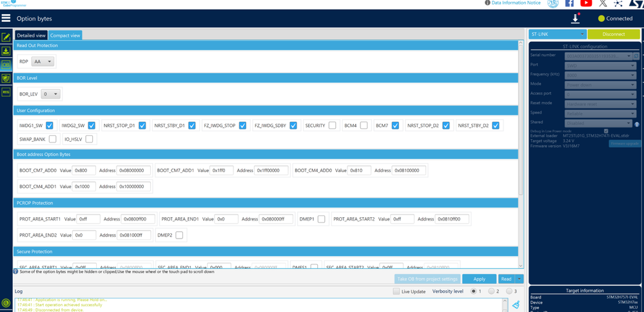Uncheck IWDG1_SW checkbox
The image size is (644, 312).
(50, 125)
